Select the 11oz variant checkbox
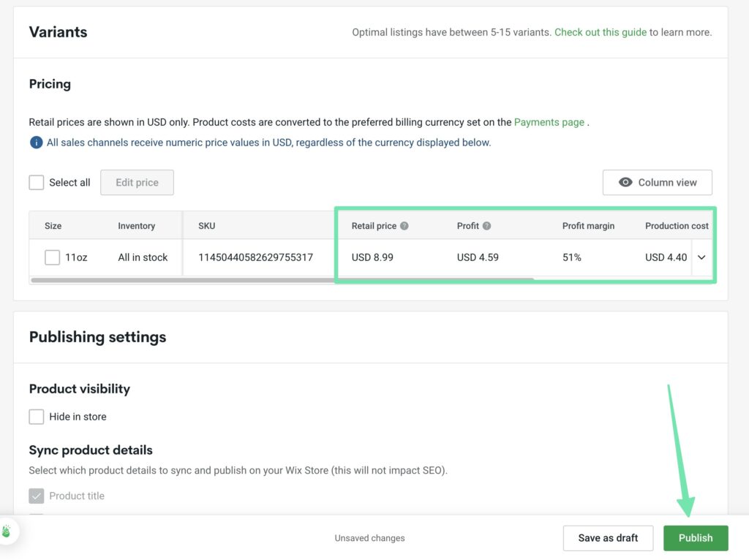749x560 pixels. coord(52,257)
